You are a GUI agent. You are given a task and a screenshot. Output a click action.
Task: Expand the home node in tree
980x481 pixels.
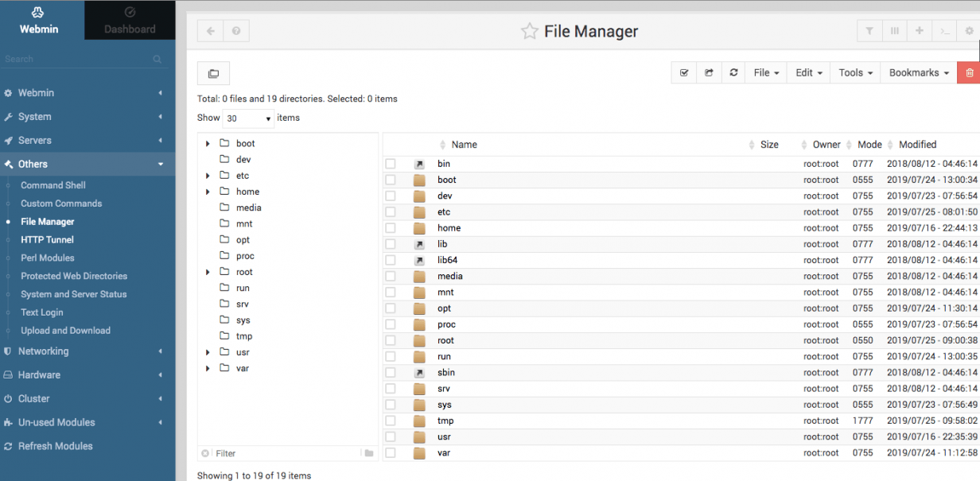(208, 192)
